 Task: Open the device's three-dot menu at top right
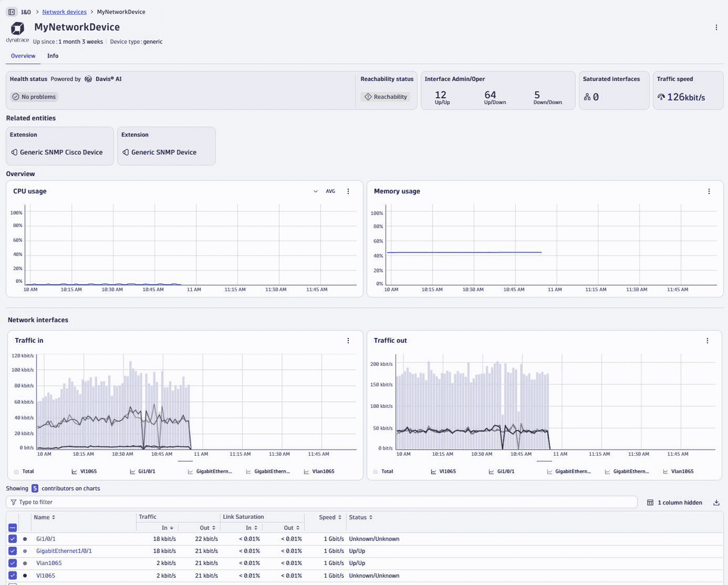716,27
